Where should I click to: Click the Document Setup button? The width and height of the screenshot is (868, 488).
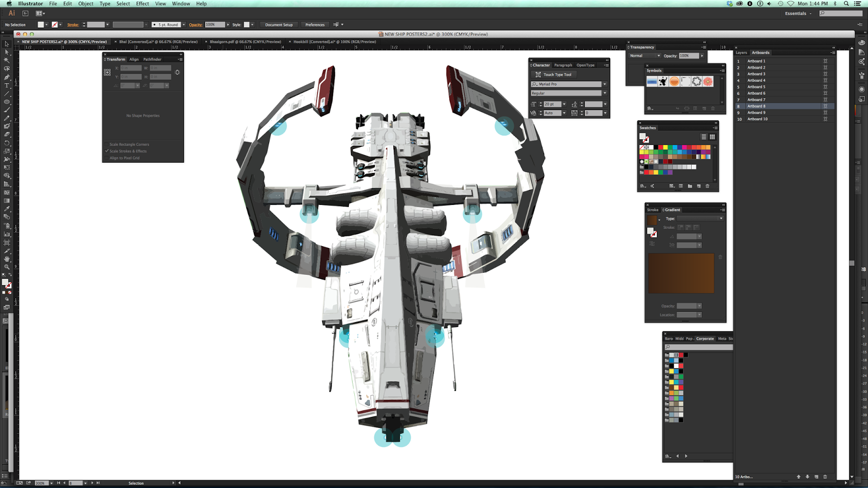[x=279, y=24]
